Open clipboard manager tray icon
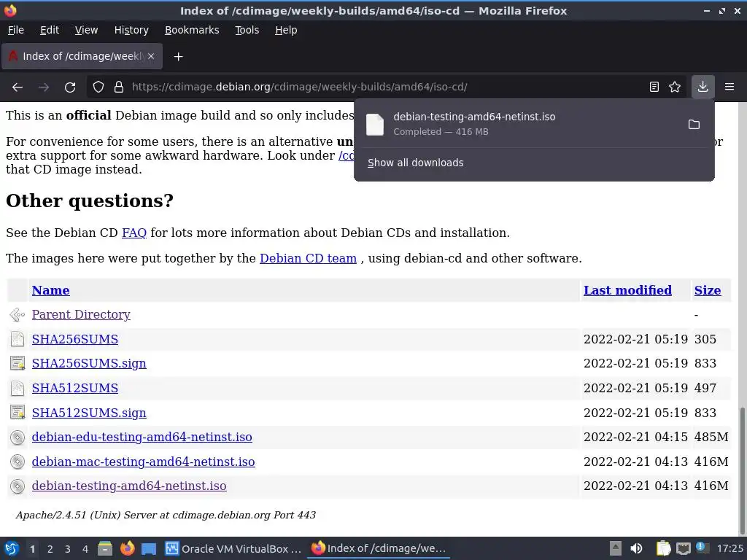747x560 pixels. [x=663, y=548]
